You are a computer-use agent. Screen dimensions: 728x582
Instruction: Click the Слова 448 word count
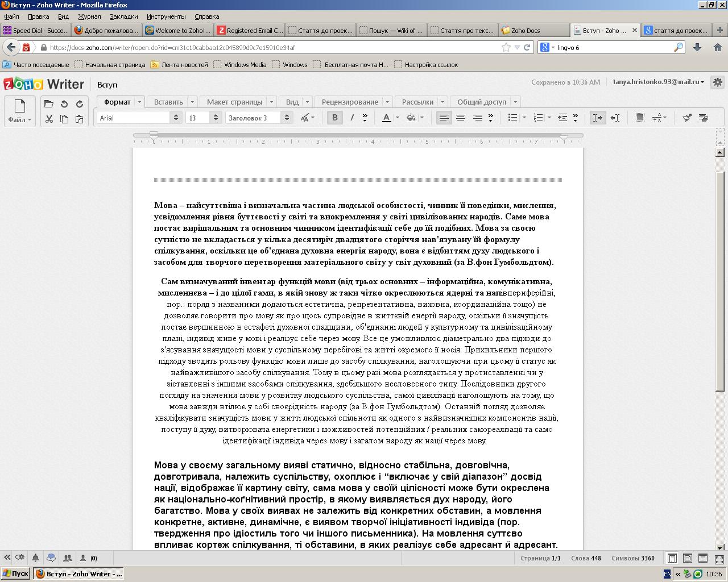click(x=586, y=558)
